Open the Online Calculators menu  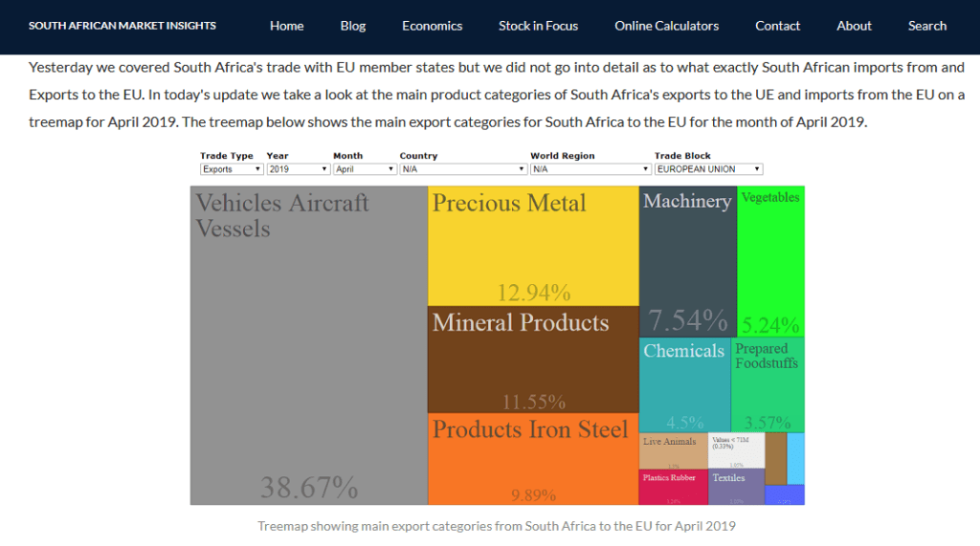[x=666, y=26]
